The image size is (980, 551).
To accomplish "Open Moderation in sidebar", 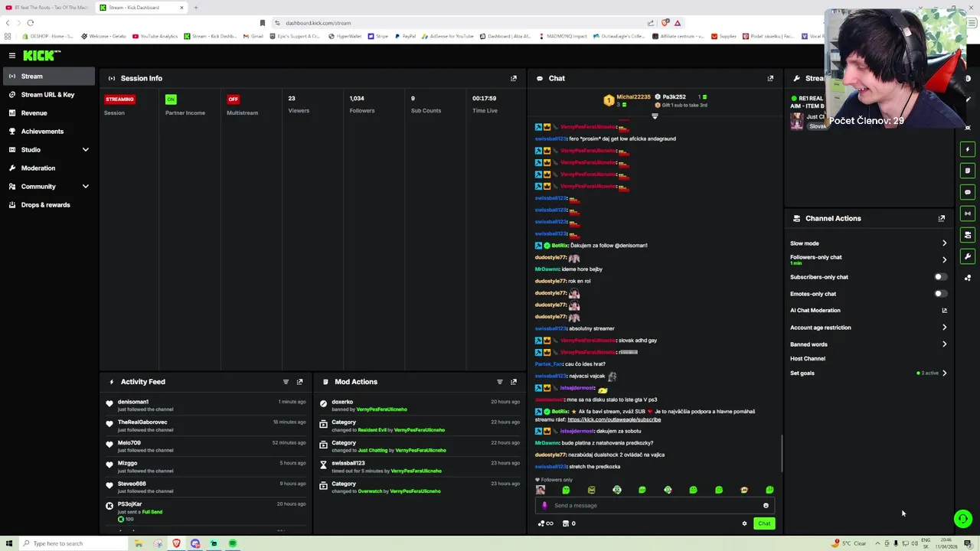I will pyautogui.click(x=49, y=168).
